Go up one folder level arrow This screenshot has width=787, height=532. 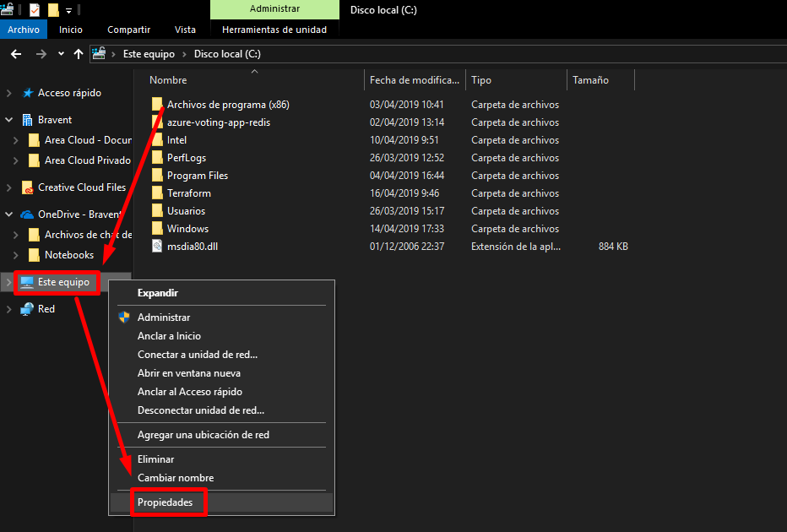[79, 54]
